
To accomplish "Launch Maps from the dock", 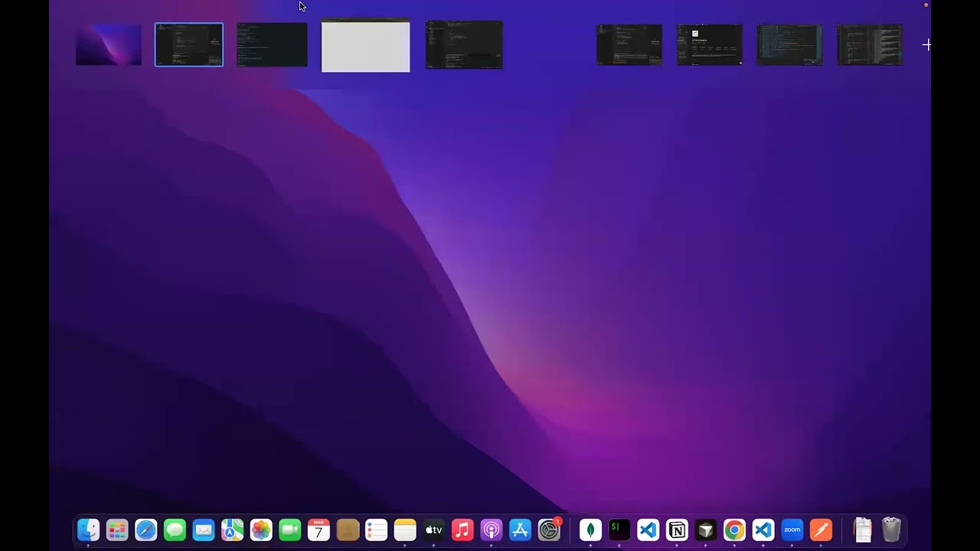I will [x=233, y=530].
